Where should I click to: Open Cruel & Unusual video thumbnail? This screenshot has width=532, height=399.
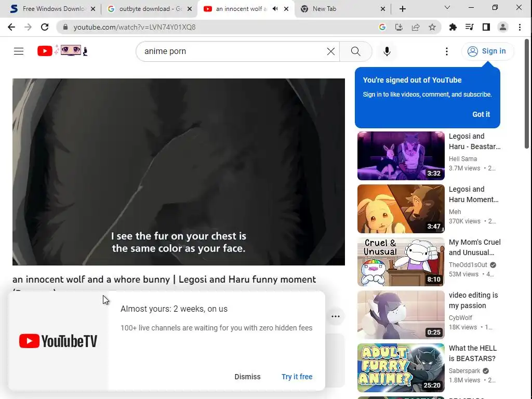click(x=401, y=262)
